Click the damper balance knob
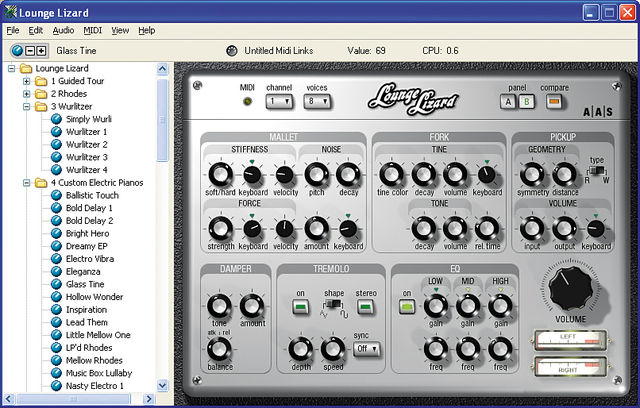Viewport: 640px width, 408px height. pos(219,349)
